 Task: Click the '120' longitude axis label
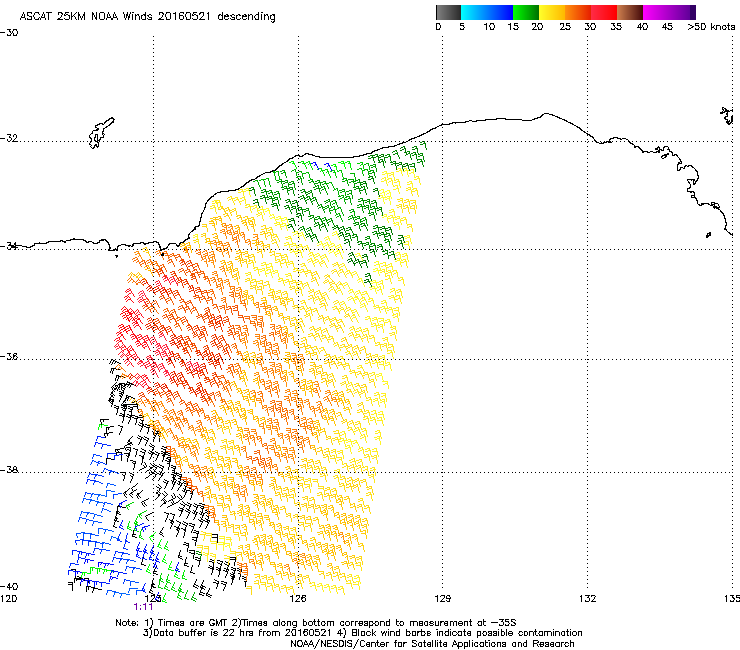8,599
